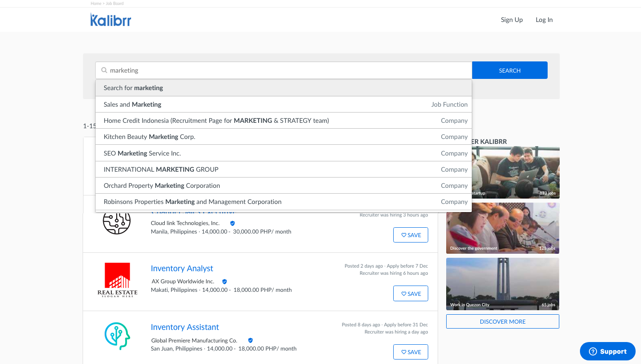Open the Support help widget

607,351
